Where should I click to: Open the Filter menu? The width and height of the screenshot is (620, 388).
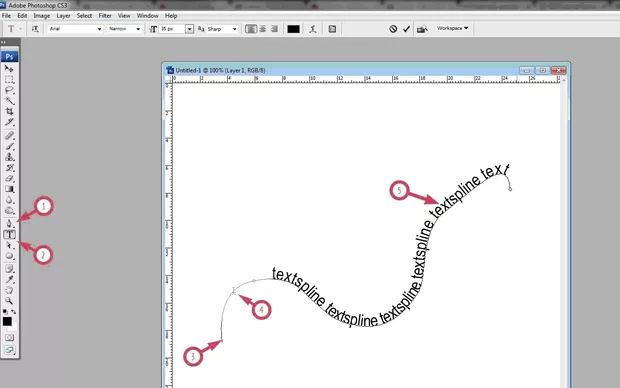point(105,16)
